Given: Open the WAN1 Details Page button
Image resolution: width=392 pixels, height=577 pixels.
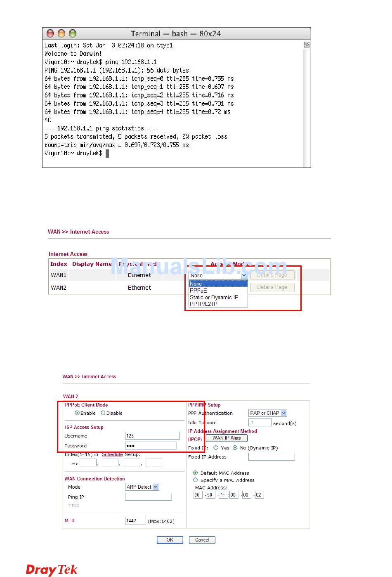Looking at the screenshot, I should (x=272, y=275).
